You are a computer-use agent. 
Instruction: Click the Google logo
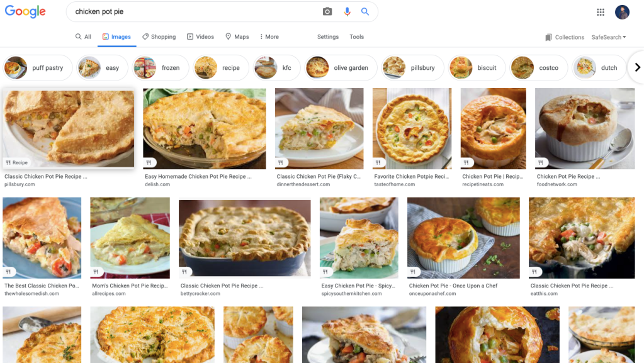tap(25, 12)
